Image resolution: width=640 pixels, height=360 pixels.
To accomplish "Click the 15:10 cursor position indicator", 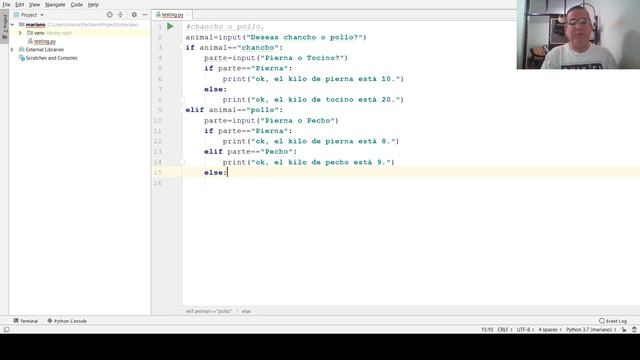I will 487,329.
